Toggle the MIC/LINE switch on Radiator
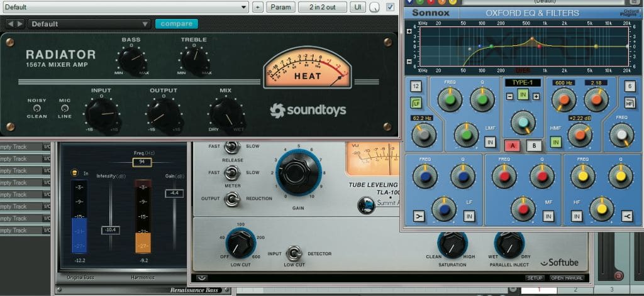Viewport: 644px width, 296px height. pos(65,108)
